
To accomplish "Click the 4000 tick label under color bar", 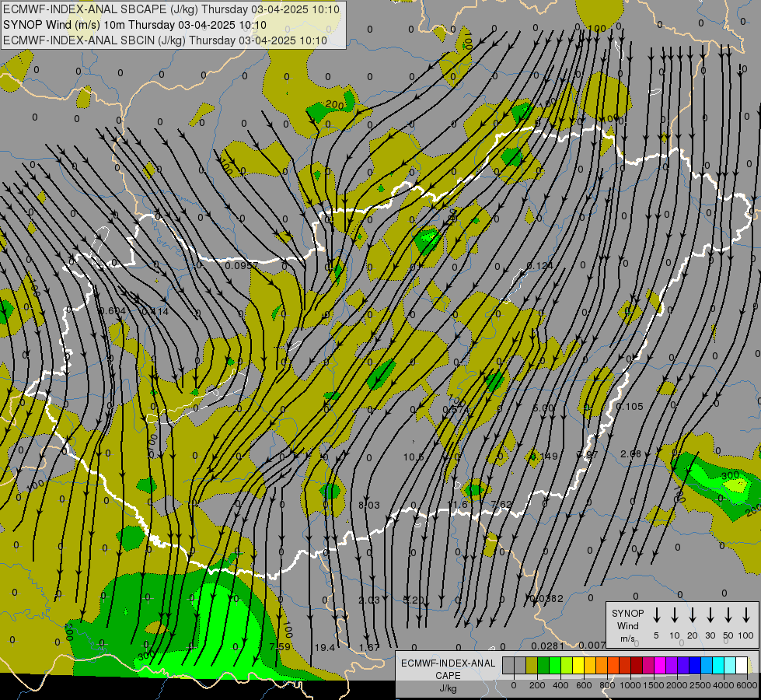I will pyautogui.click(x=724, y=685).
